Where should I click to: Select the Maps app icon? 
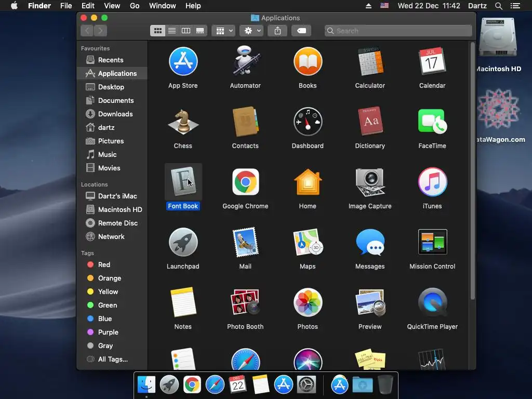click(308, 242)
